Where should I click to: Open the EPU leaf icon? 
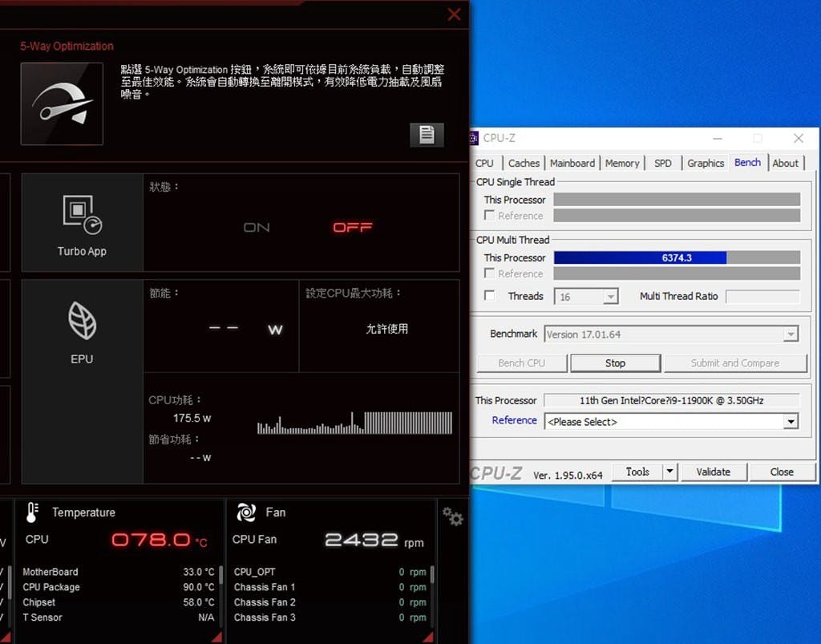82,322
